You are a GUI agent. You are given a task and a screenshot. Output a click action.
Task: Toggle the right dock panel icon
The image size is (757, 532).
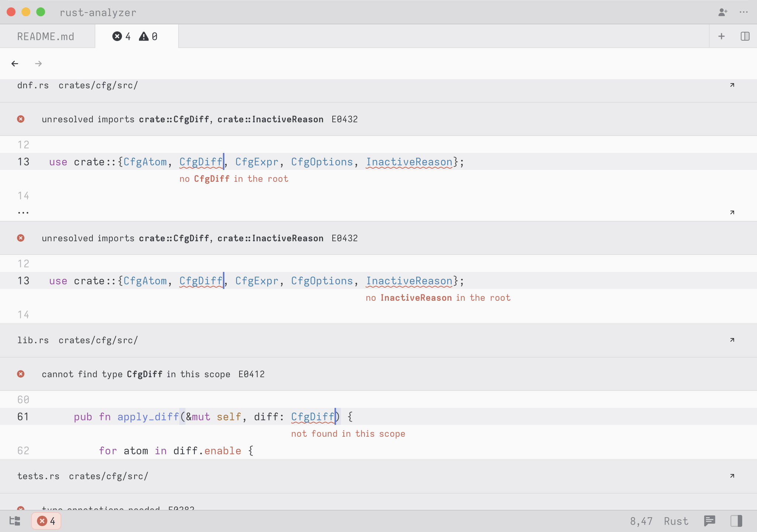[x=736, y=521]
